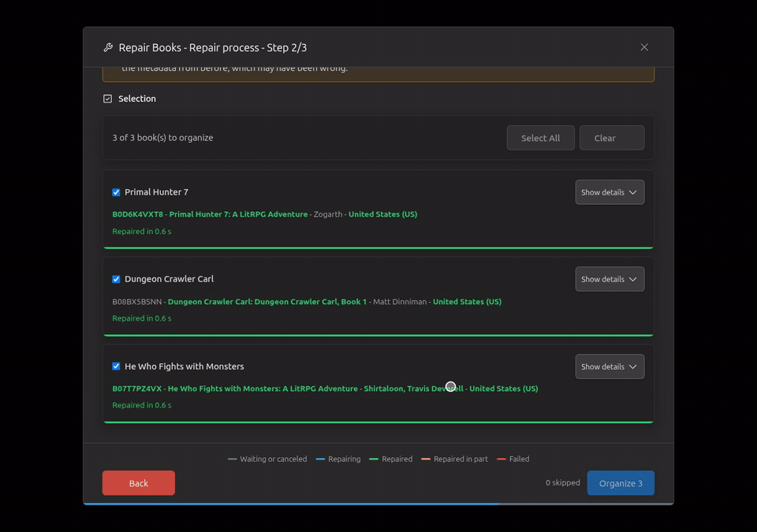This screenshot has height=532, width=757.
Task: Click ASIN B08BX5BSNN text
Action: 137,302
